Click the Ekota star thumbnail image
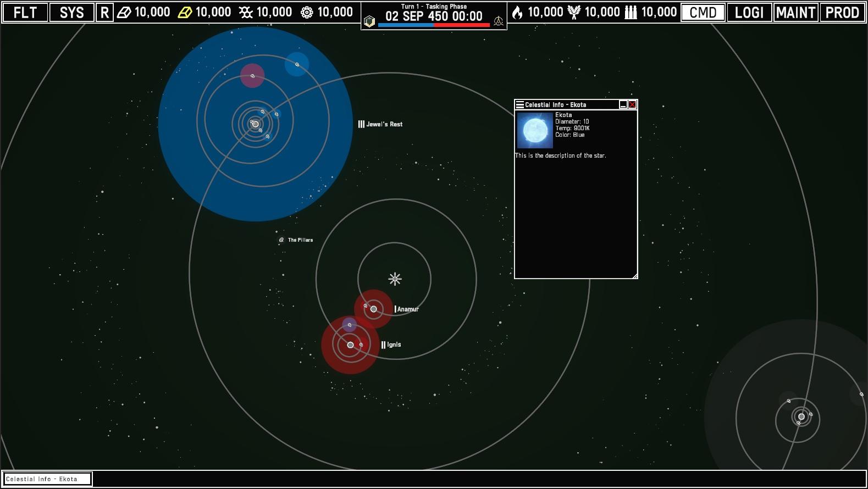Viewport: 868px width, 489px height. point(535,131)
